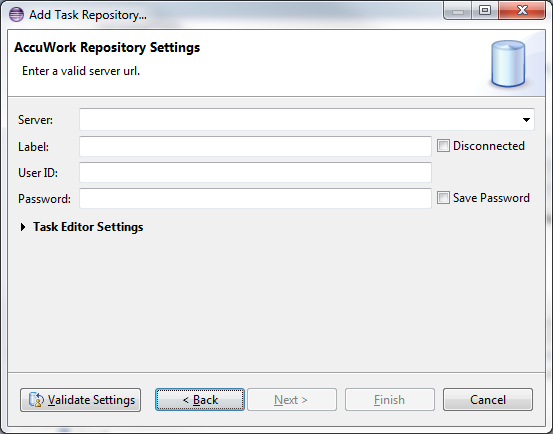The height and width of the screenshot is (434, 553).
Task: Tick the Save Password checkbox
Action: [443, 197]
